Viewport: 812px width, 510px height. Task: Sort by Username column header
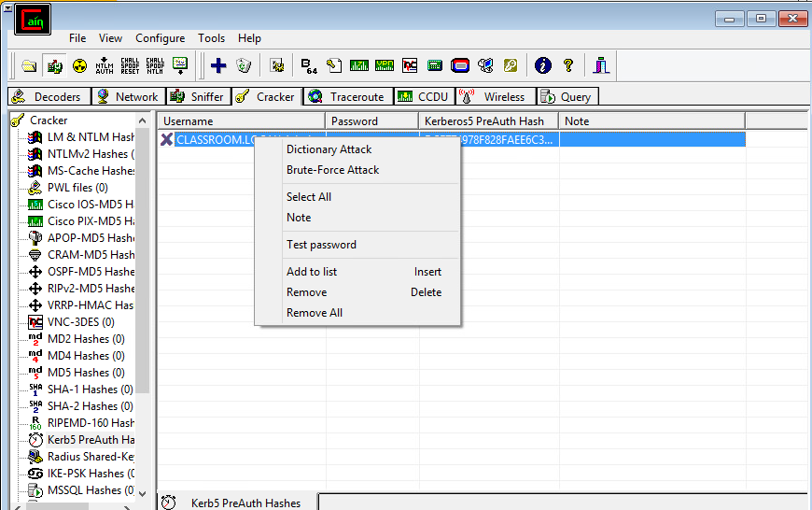(242, 121)
